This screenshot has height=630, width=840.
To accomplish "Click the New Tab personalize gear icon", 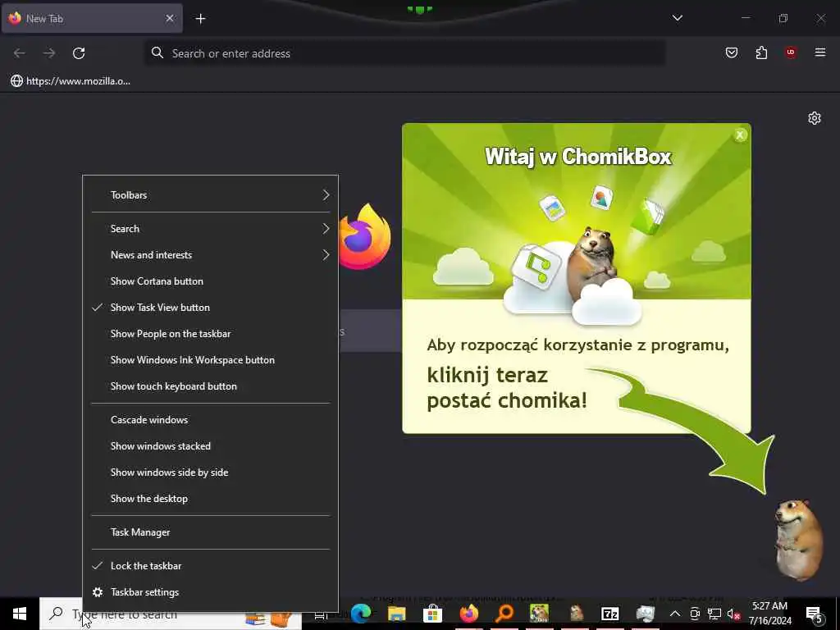I will pos(815,118).
